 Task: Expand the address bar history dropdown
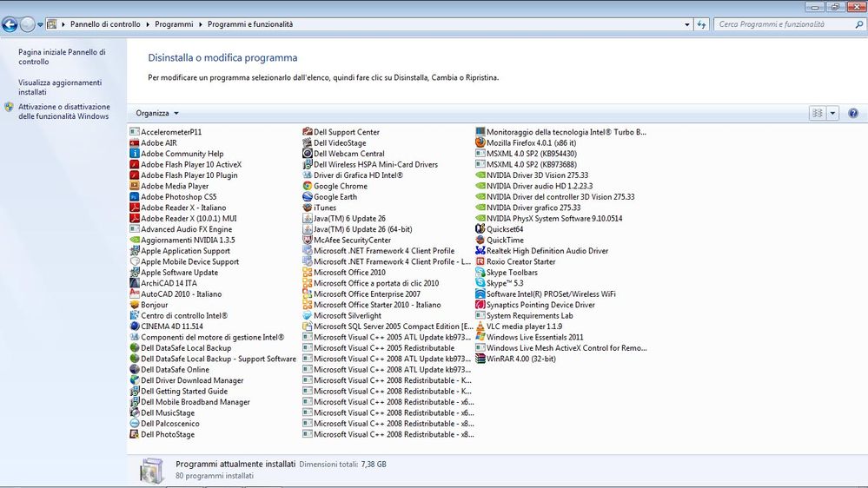(687, 24)
